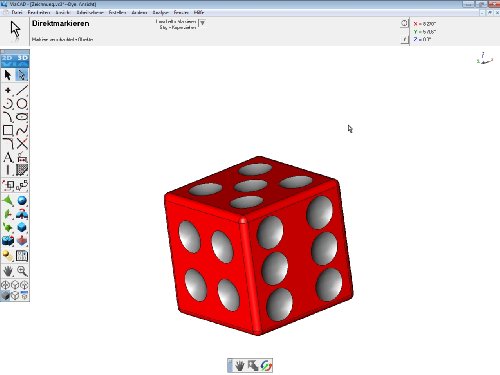The image size is (500, 375).
Task: Select the magnifier zoom tool in the palette
Action: [x=22, y=271]
